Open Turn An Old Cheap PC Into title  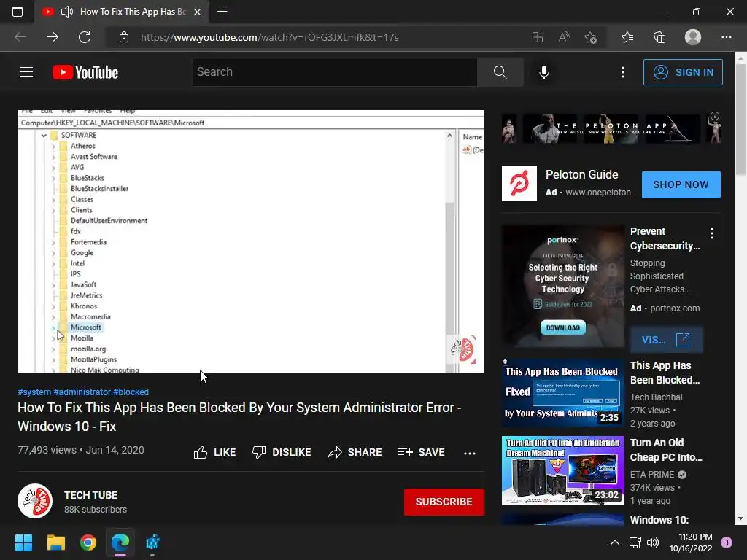(666, 450)
